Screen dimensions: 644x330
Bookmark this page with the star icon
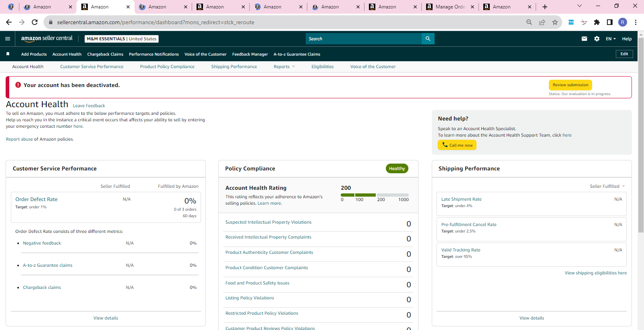(555, 22)
